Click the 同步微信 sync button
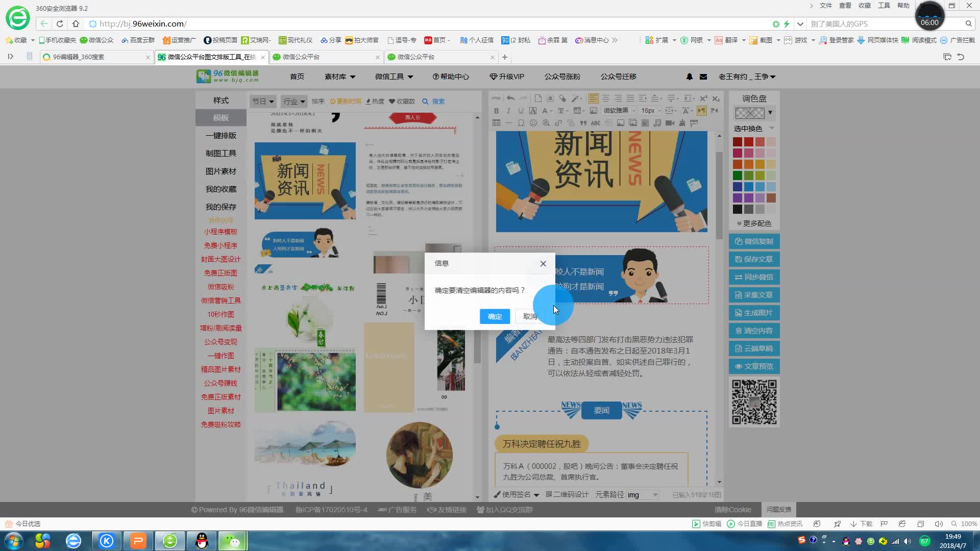Image resolution: width=980 pixels, height=551 pixels. [754, 277]
